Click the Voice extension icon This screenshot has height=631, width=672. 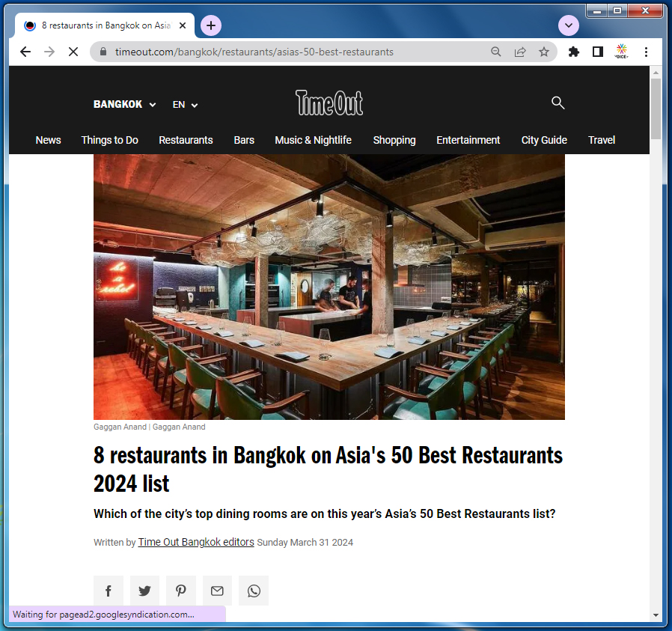point(621,52)
